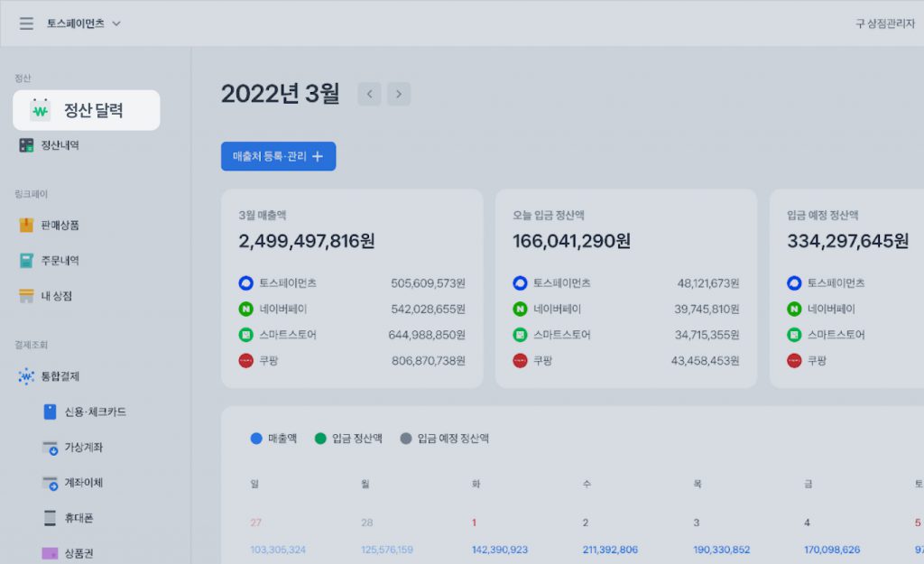Open 신용·체크카드 submenu item

[x=95, y=411]
